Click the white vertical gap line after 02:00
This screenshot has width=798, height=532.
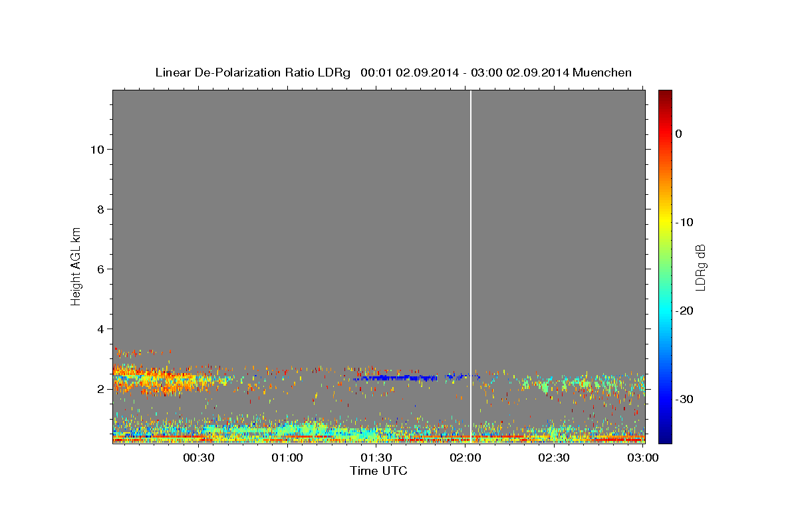471,266
